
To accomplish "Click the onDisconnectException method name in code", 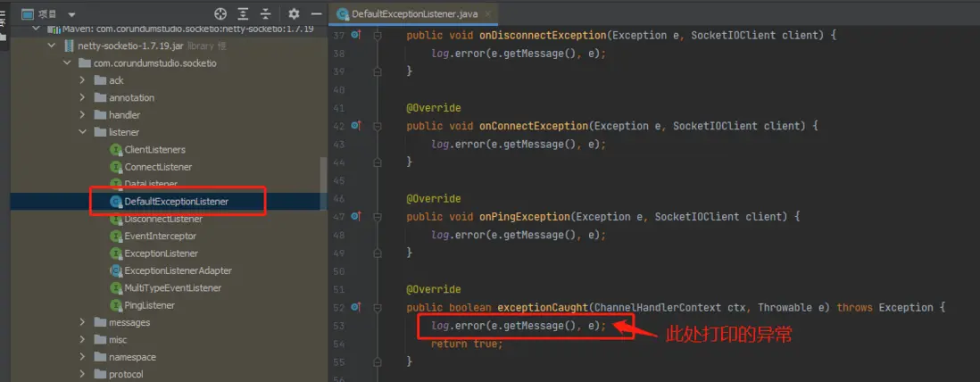I will pyautogui.click(x=543, y=35).
